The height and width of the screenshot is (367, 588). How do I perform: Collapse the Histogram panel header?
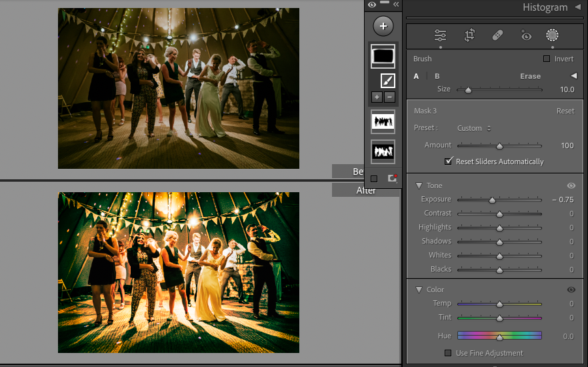point(577,7)
